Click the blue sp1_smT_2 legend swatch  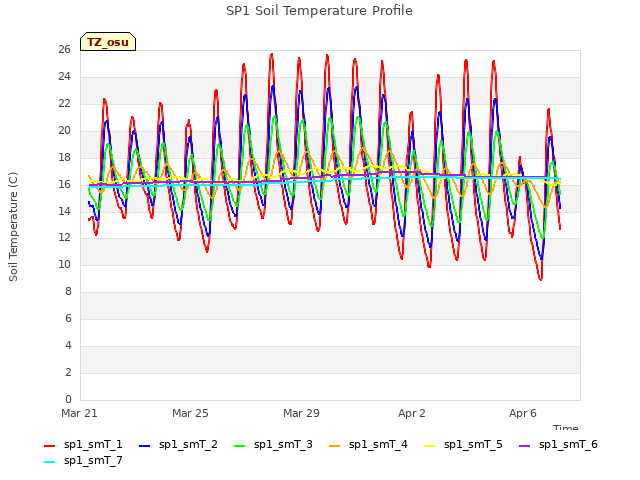[x=144, y=446]
